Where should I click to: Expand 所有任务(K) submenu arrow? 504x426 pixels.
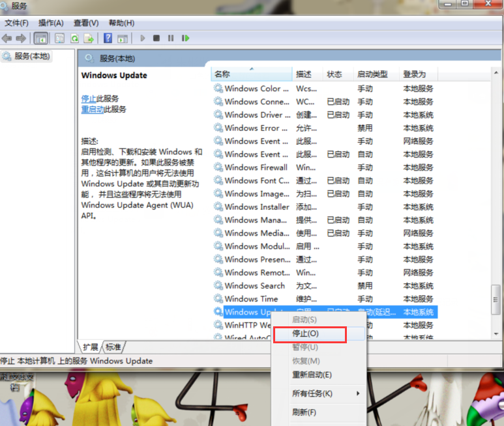pyautogui.click(x=358, y=393)
